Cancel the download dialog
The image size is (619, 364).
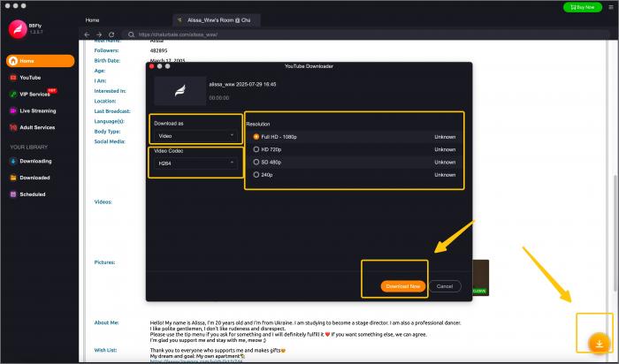point(445,286)
